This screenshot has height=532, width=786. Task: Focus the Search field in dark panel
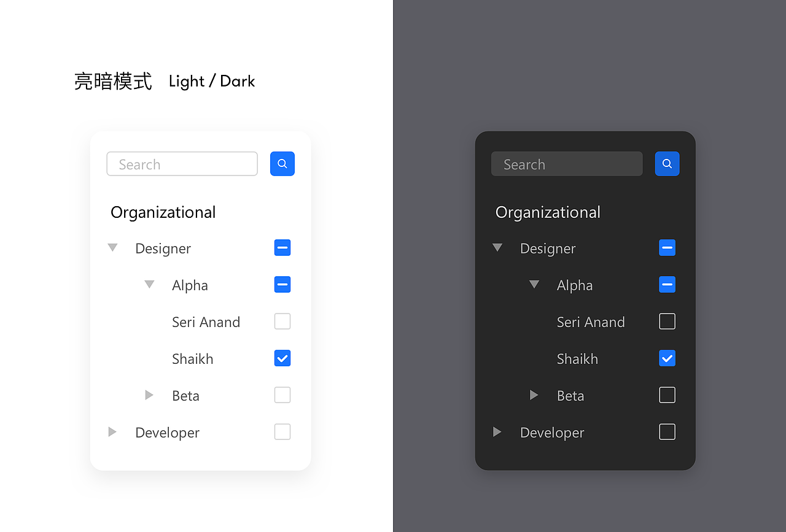567,164
